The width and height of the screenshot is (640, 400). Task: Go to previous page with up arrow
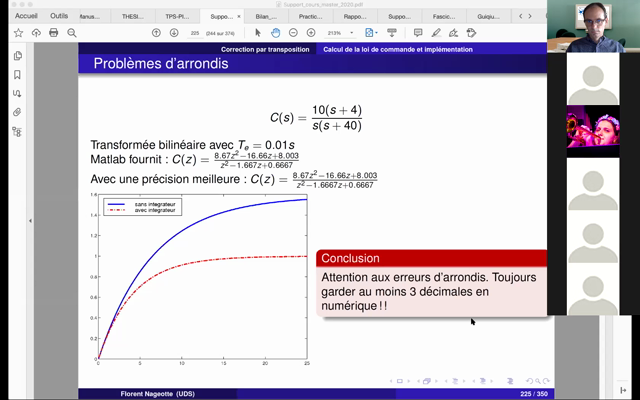pos(156,33)
